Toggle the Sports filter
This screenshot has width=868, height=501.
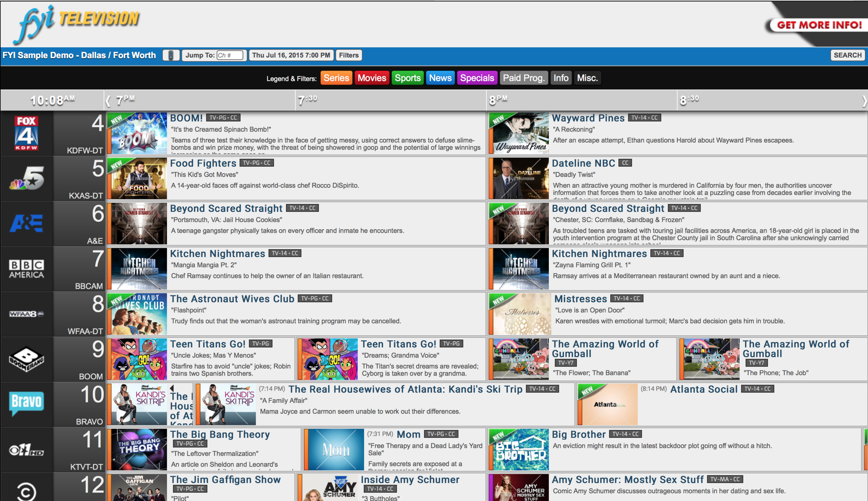(408, 78)
